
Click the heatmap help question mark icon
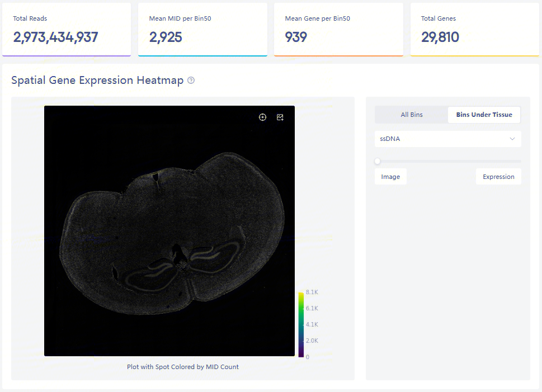(x=191, y=81)
